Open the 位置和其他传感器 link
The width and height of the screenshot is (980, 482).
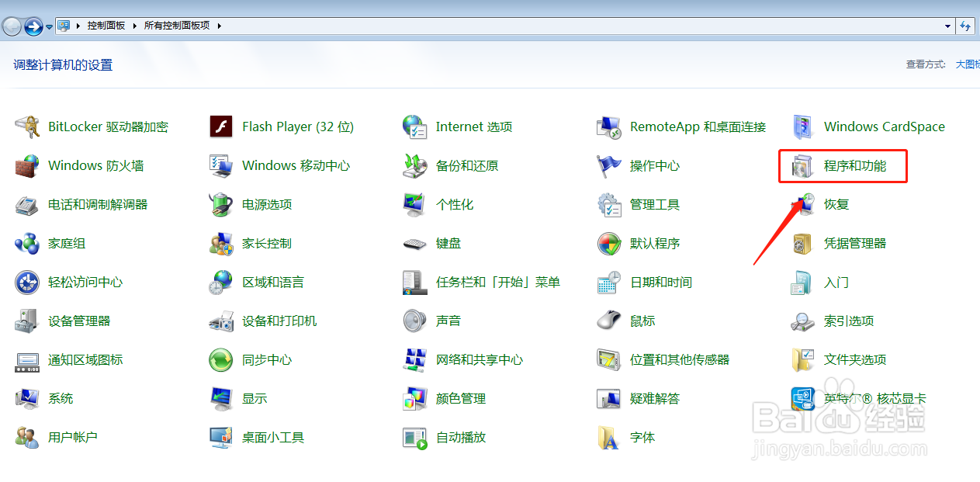tap(680, 359)
